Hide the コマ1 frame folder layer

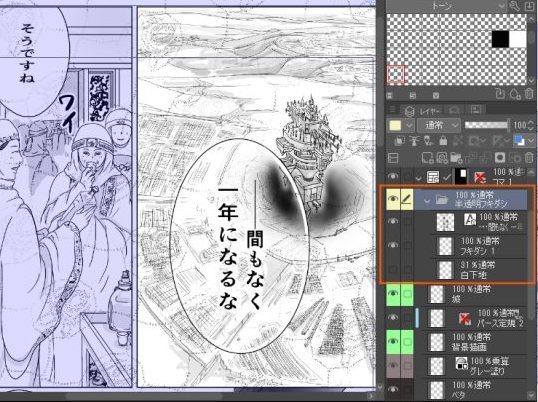click(x=393, y=177)
